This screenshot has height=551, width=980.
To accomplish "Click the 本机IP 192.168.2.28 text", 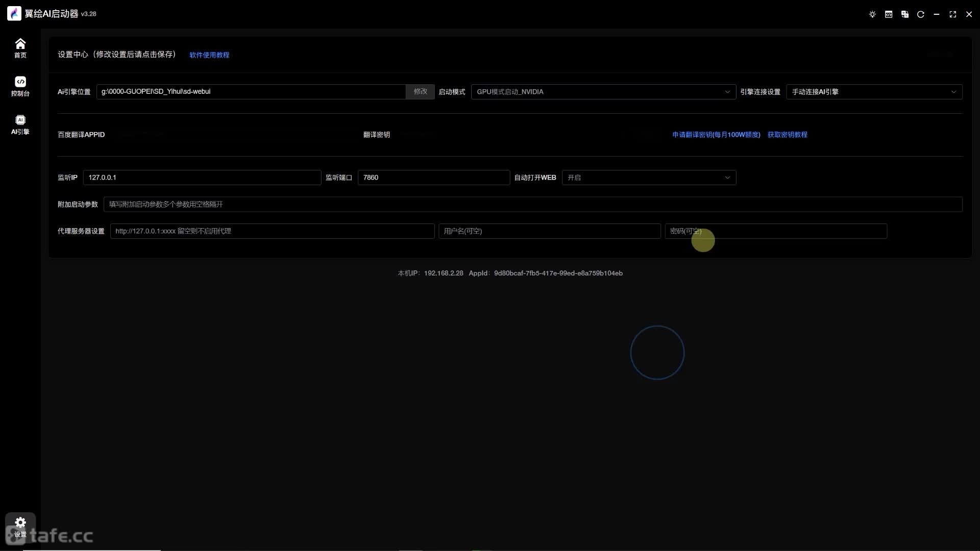I will click(x=430, y=273).
